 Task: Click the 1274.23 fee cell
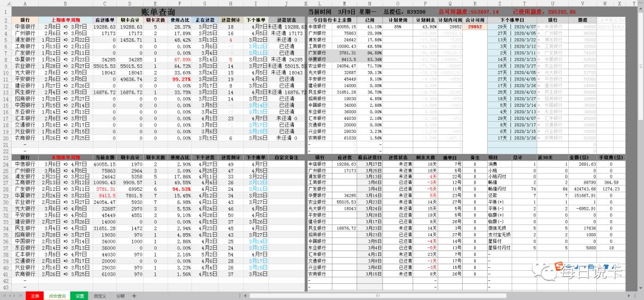(x=611, y=188)
